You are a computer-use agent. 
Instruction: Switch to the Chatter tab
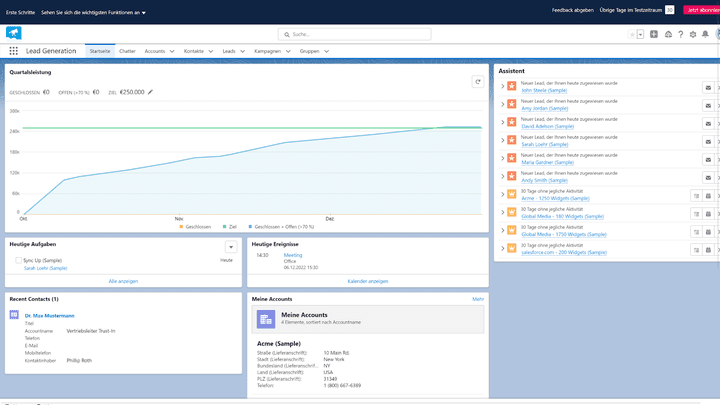pyautogui.click(x=127, y=51)
